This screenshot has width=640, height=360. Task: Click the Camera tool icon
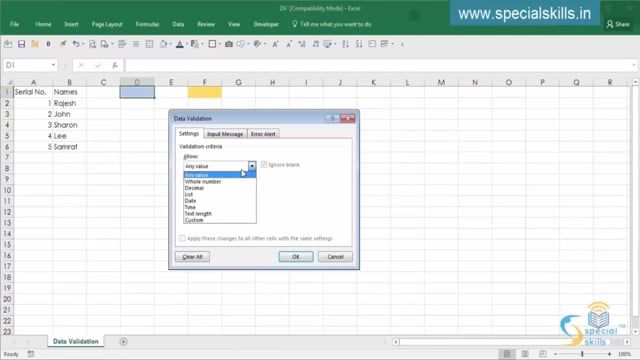[229, 44]
